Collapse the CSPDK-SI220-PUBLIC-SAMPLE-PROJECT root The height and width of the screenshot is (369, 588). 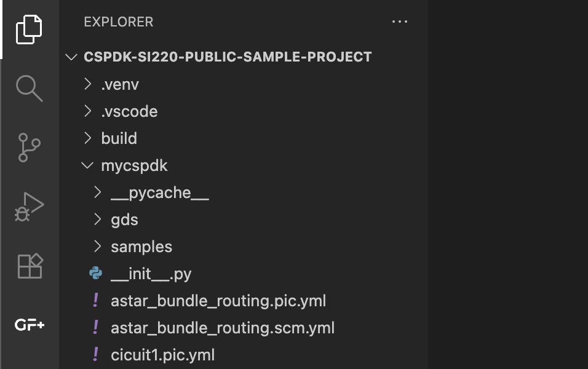coord(71,56)
